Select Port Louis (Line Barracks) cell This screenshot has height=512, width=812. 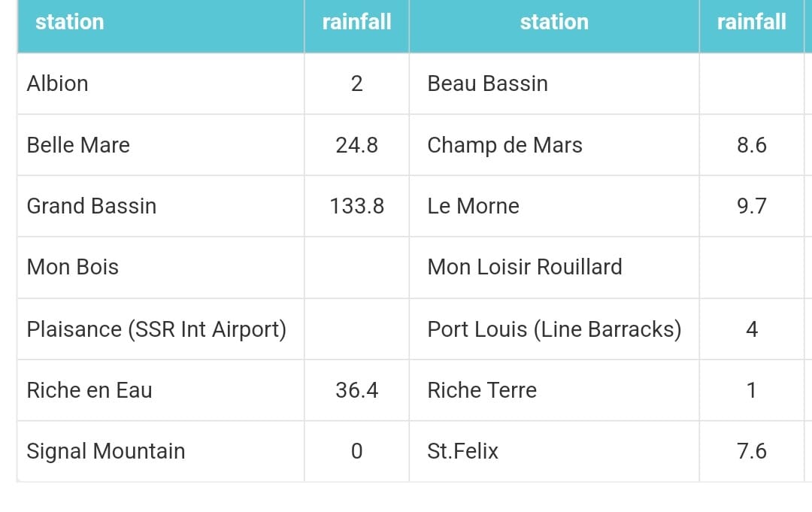click(554, 329)
